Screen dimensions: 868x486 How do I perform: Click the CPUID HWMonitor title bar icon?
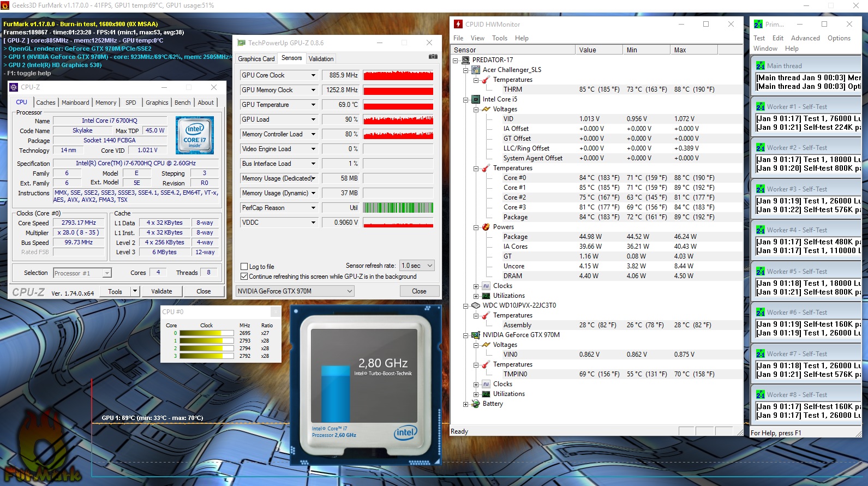(x=458, y=24)
